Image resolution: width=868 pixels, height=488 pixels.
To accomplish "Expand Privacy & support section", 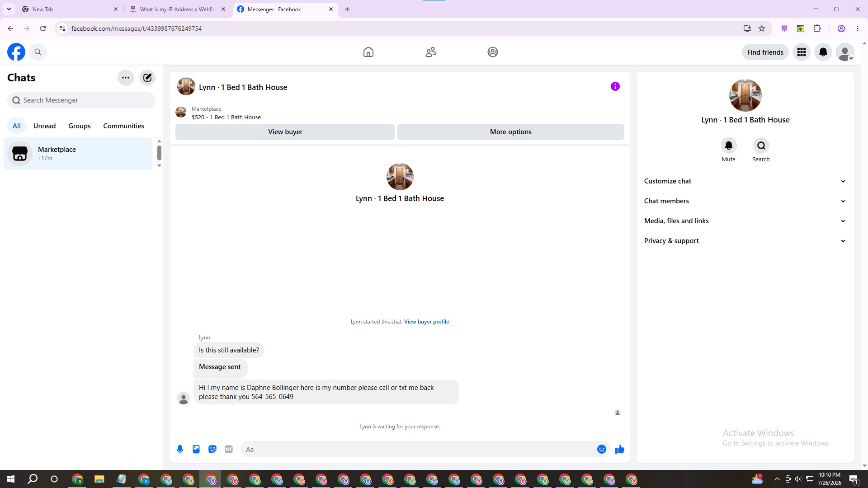I will 745,241.
